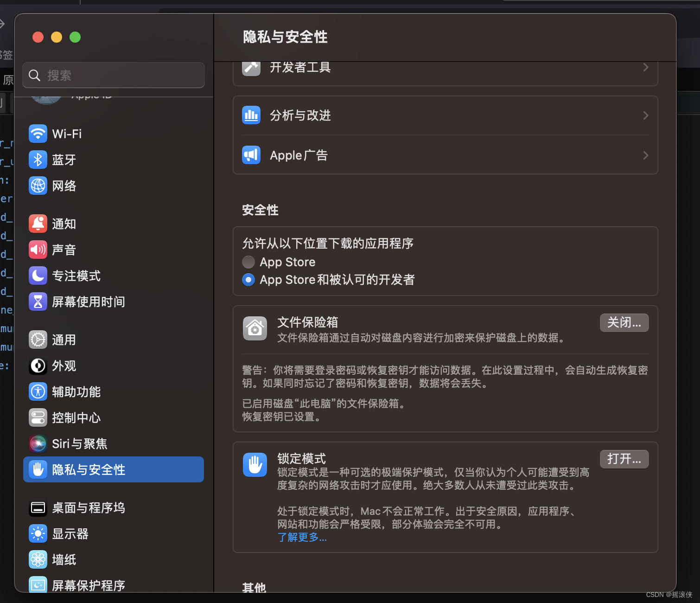Click the 分析与改进 bar chart icon
Viewport: 700px width, 603px height.
pyautogui.click(x=251, y=115)
